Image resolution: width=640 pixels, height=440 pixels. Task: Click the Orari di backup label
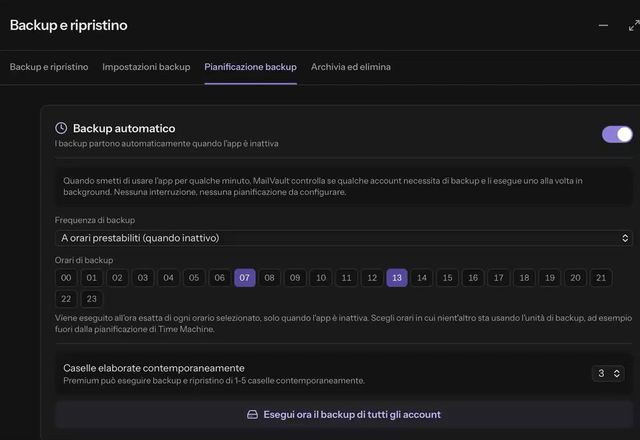point(84,260)
